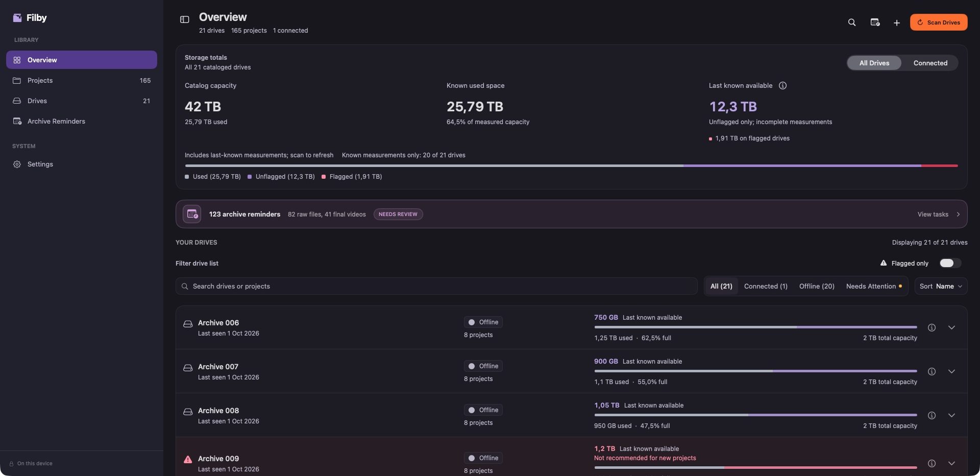The image size is (980, 476).
Task: Show info for Archive 007 drive
Action: [x=932, y=371]
